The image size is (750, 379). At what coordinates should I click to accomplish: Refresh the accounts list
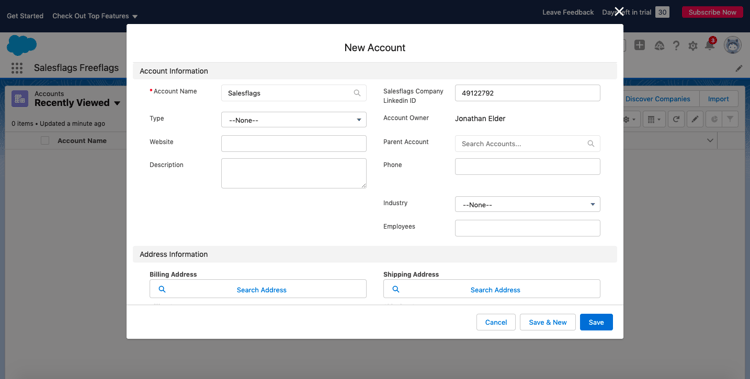click(676, 119)
